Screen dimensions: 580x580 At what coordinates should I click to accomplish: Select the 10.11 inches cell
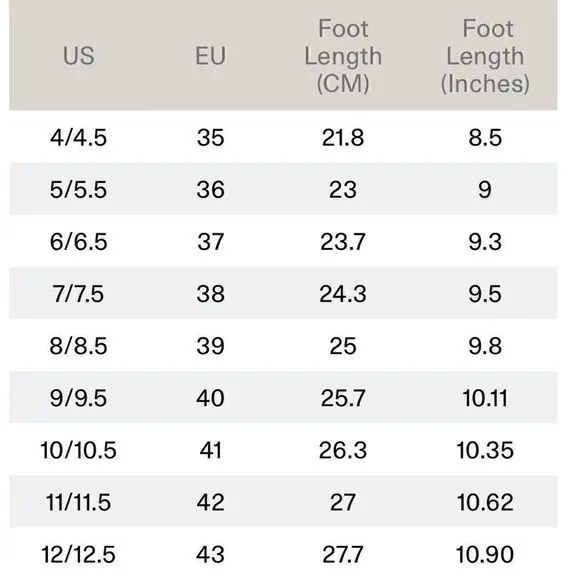click(485, 398)
